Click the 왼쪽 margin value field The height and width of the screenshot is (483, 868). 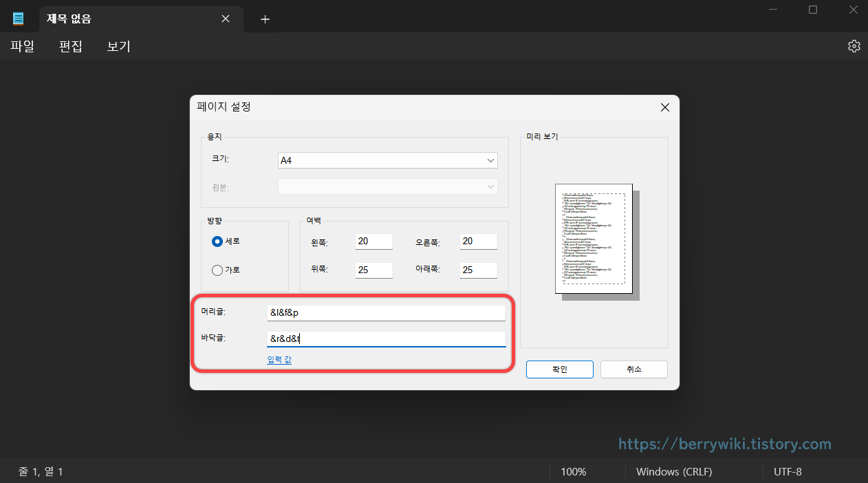tap(373, 241)
